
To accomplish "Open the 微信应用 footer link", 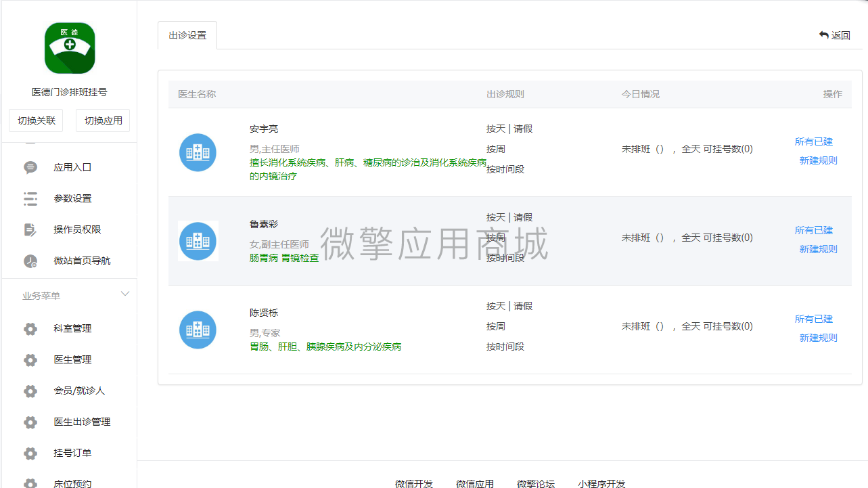I will tap(475, 483).
